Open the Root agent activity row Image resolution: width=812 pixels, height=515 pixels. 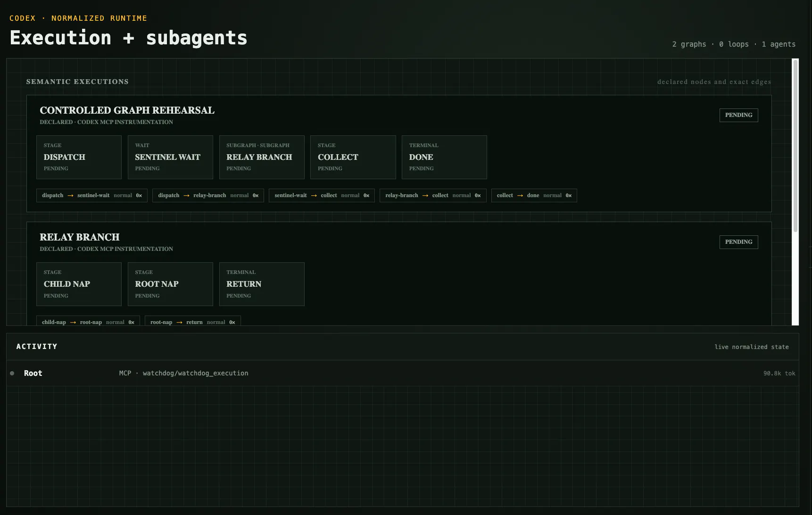click(x=403, y=373)
